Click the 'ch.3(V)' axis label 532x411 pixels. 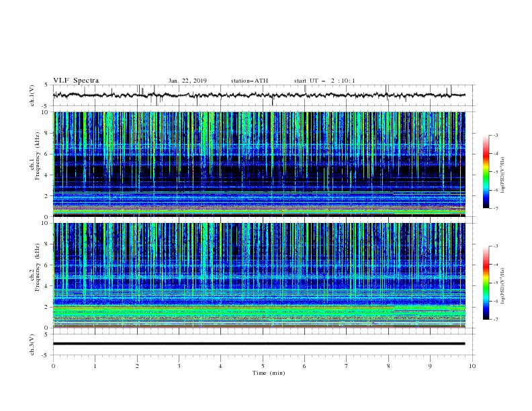tap(32, 345)
